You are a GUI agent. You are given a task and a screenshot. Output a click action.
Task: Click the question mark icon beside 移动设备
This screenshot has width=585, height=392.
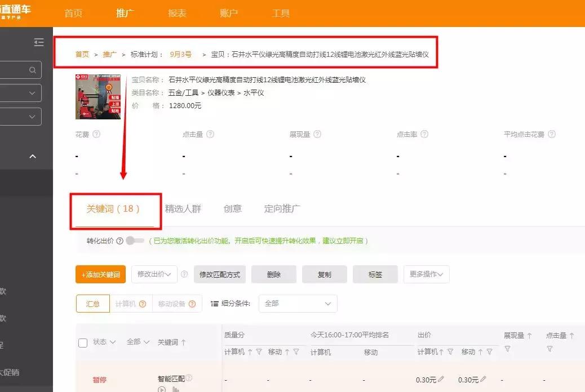point(192,304)
